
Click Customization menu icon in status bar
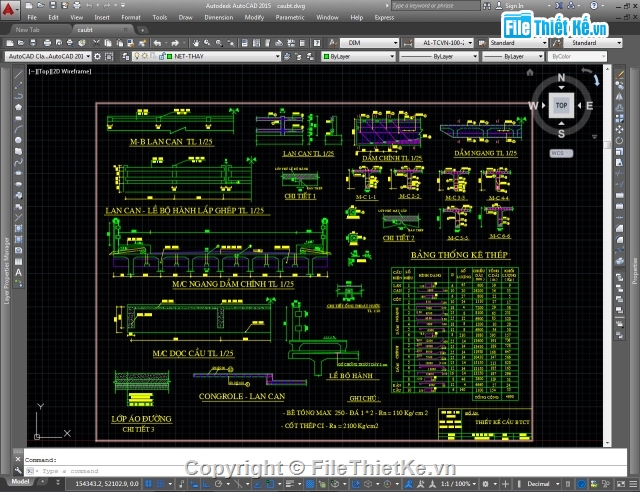(x=633, y=484)
